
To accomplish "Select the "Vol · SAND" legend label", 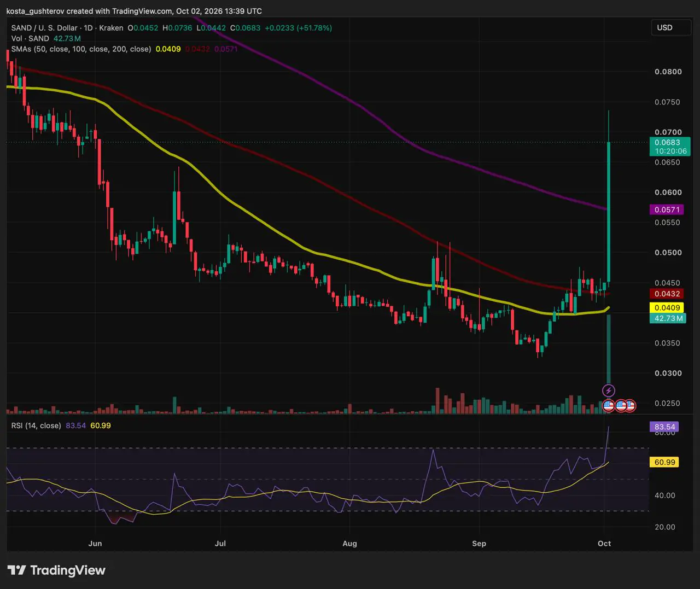I will click(30, 38).
